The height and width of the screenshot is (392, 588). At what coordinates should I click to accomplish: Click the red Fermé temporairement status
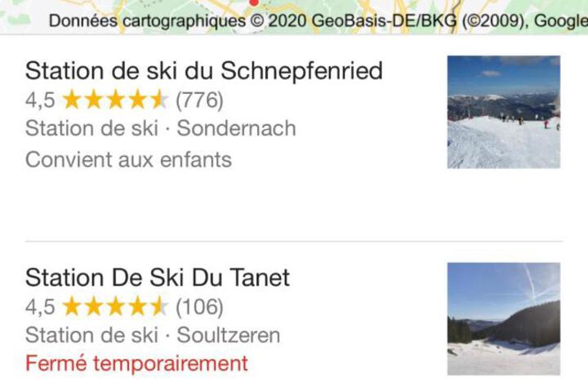point(136,363)
